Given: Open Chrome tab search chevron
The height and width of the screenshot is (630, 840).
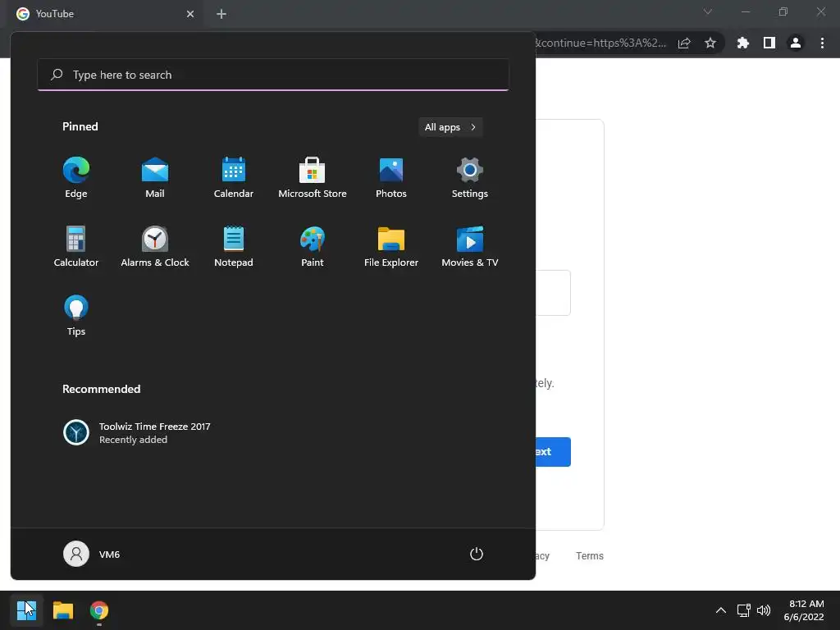Looking at the screenshot, I should click(708, 11).
